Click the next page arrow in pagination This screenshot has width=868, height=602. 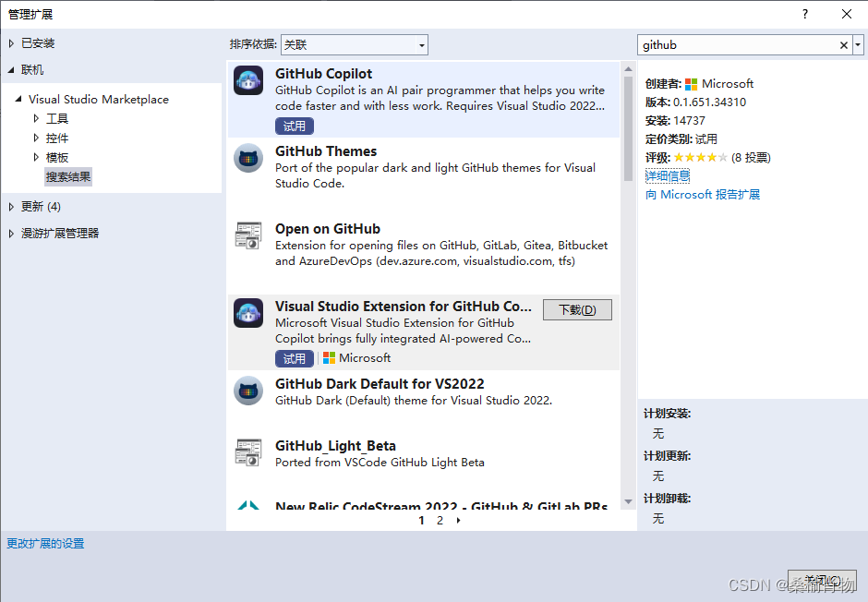click(x=458, y=520)
